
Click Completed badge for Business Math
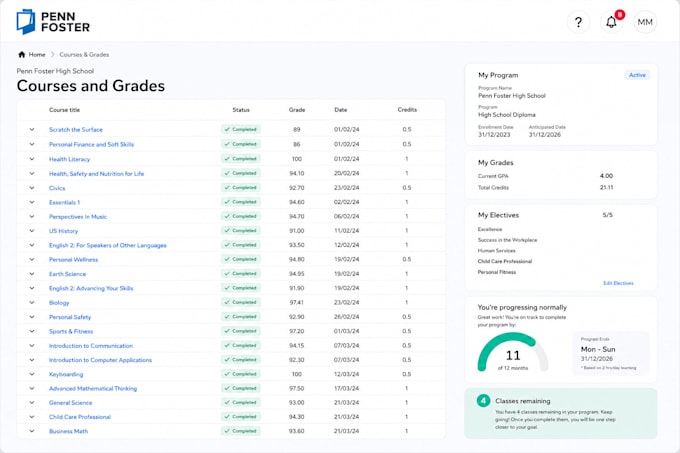pos(241,431)
